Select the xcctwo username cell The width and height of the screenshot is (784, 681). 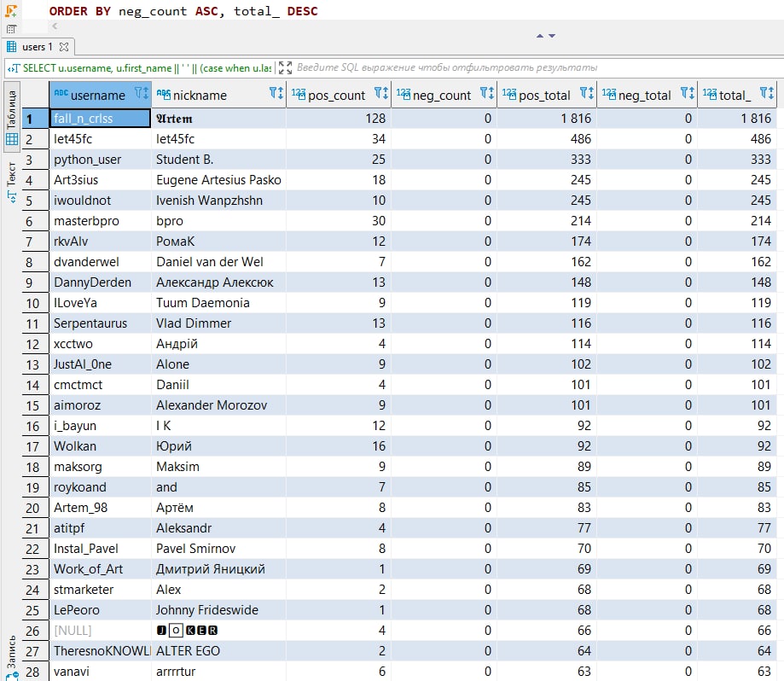100,344
